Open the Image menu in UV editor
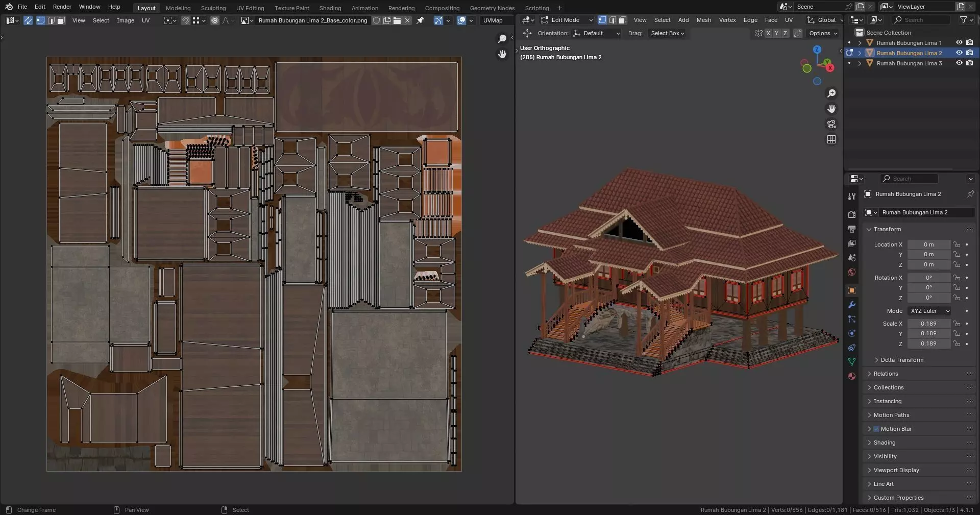This screenshot has width=980, height=515. point(125,20)
